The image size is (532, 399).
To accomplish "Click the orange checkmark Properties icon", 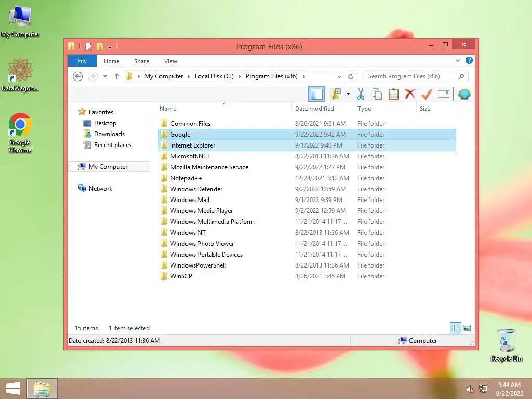I will (x=427, y=94).
